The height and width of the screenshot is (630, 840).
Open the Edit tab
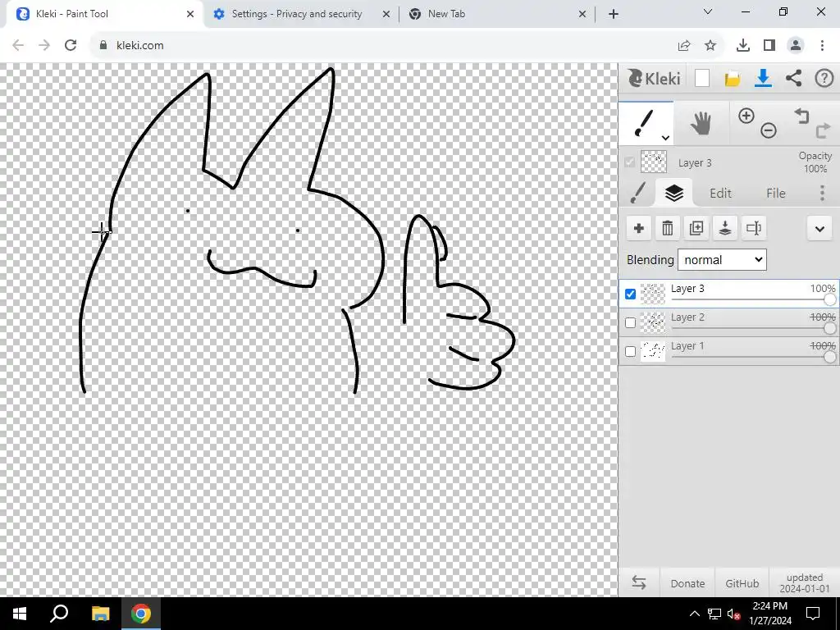point(720,193)
